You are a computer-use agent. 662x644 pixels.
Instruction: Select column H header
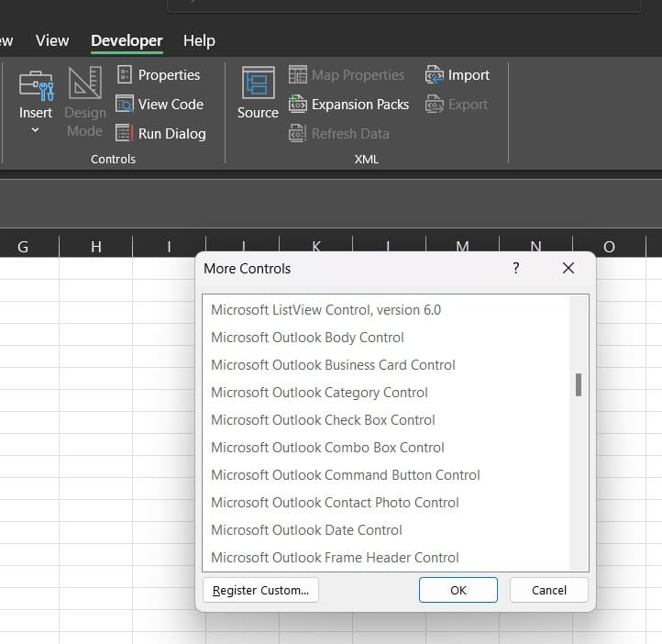[96, 247]
